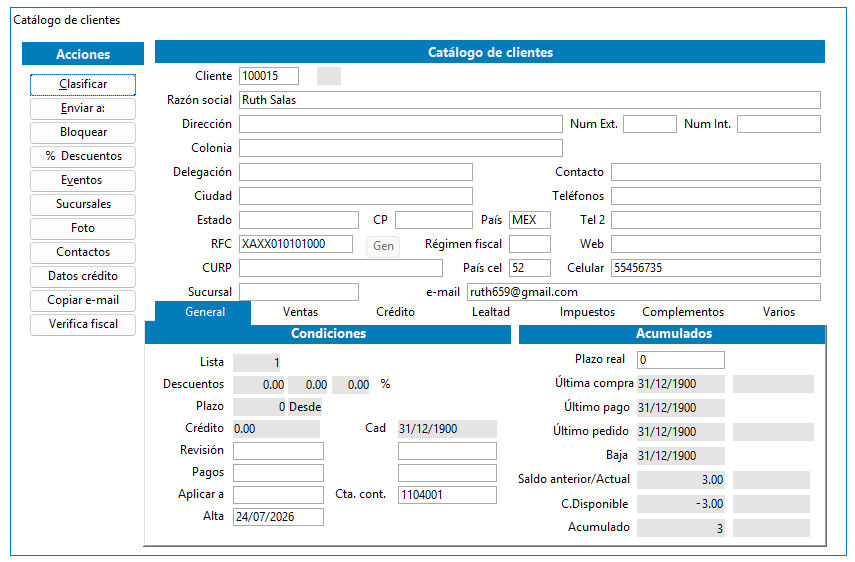855x562 pixels.
Task: Focus the Colonia field
Action: click(401, 148)
